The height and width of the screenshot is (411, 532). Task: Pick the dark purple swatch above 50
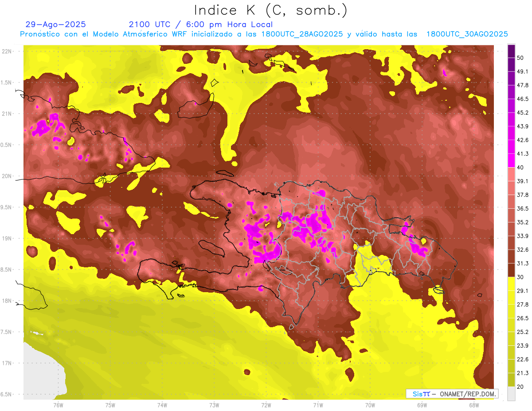pyautogui.click(x=511, y=51)
